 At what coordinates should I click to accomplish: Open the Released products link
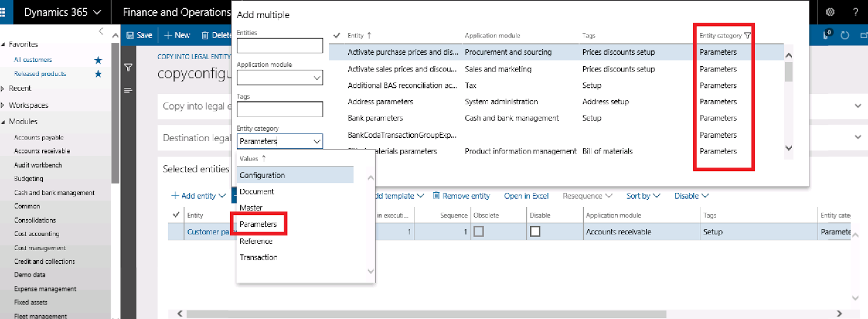pyautogui.click(x=40, y=74)
